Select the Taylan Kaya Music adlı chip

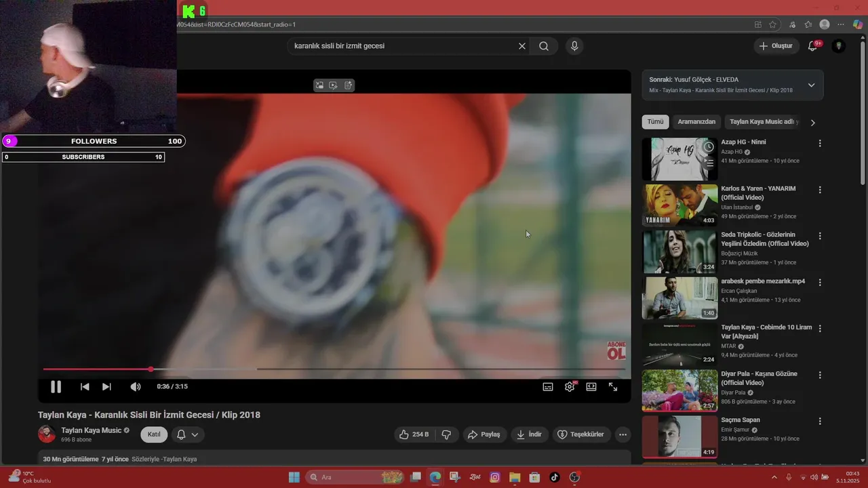pos(764,122)
